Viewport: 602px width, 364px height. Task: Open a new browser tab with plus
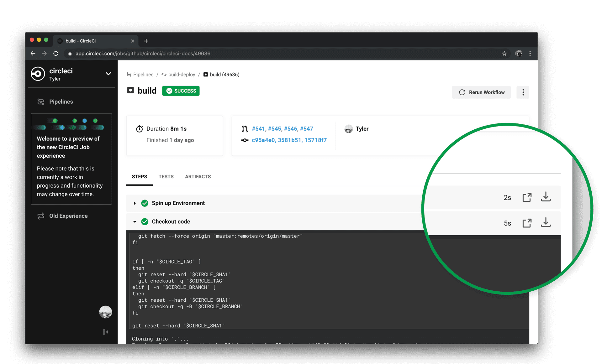pos(146,41)
